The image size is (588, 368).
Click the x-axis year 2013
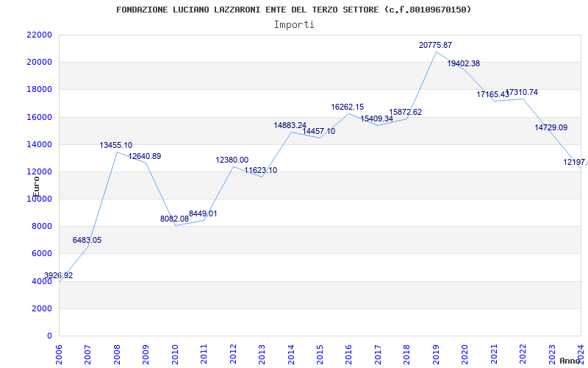[262, 354]
